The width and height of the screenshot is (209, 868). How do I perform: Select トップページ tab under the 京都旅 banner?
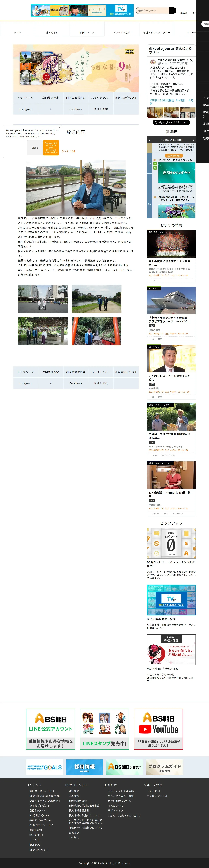[x=26, y=98]
